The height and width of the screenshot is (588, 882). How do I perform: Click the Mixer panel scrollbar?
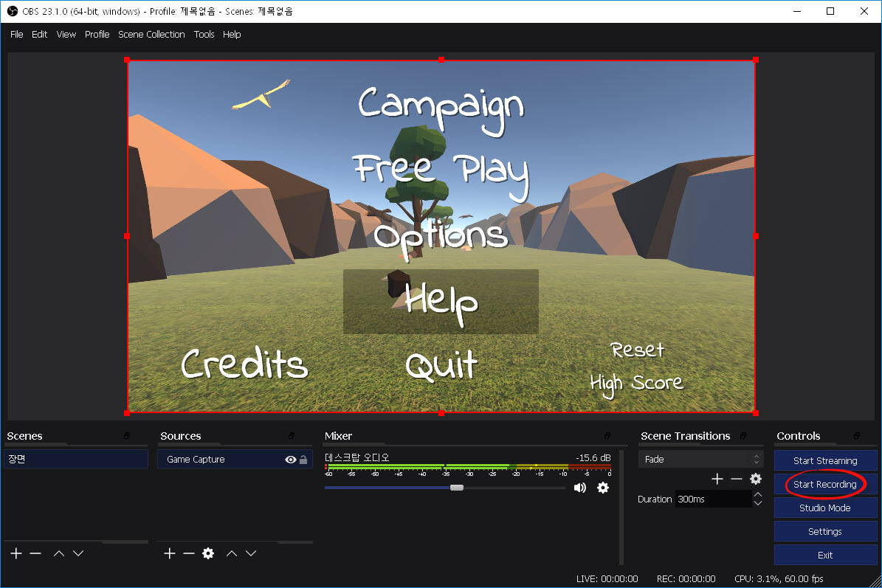621,507
